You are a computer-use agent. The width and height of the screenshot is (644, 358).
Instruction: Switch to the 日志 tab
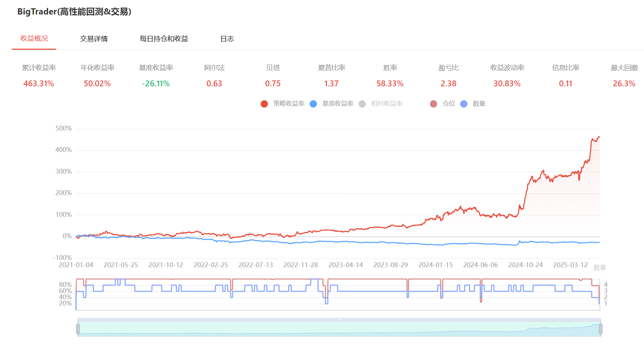click(227, 39)
